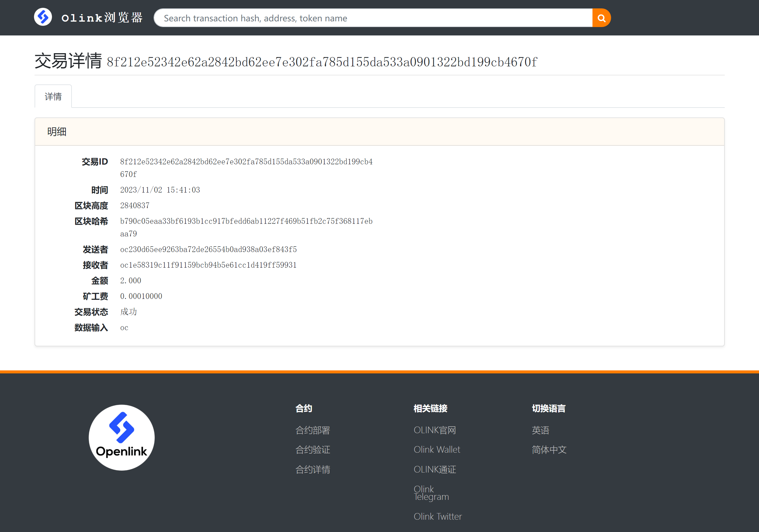Open the 合约部署 footer link
Image resolution: width=759 pixels, height=532 pixels.
coord(312,430)
